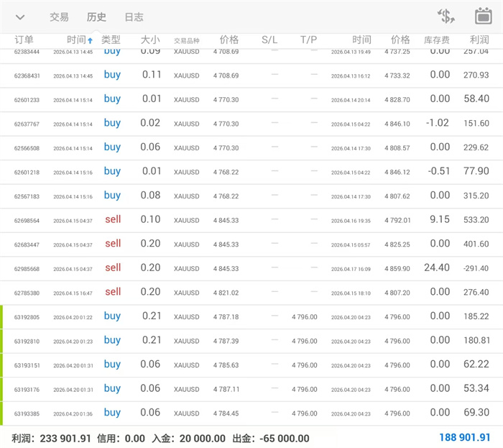This screenshot has width=503, height=448.
Task: Sort by 利润 column header
Action: [479, 40]
